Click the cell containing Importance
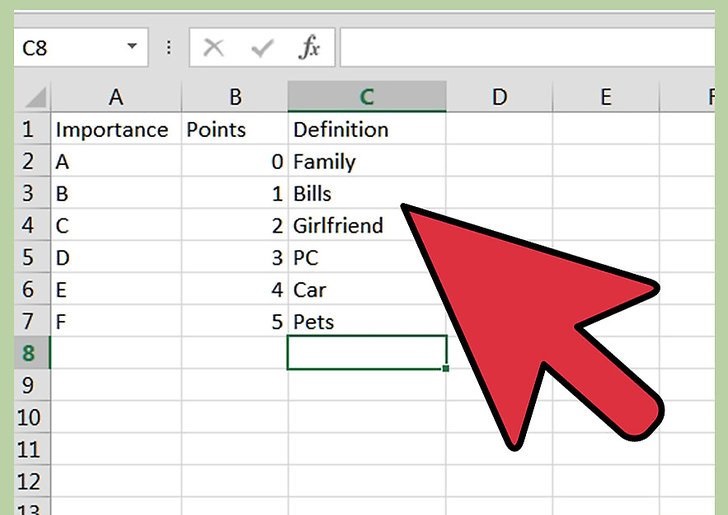The width and height of the screenshot is (728, 515). coord(112,130)
